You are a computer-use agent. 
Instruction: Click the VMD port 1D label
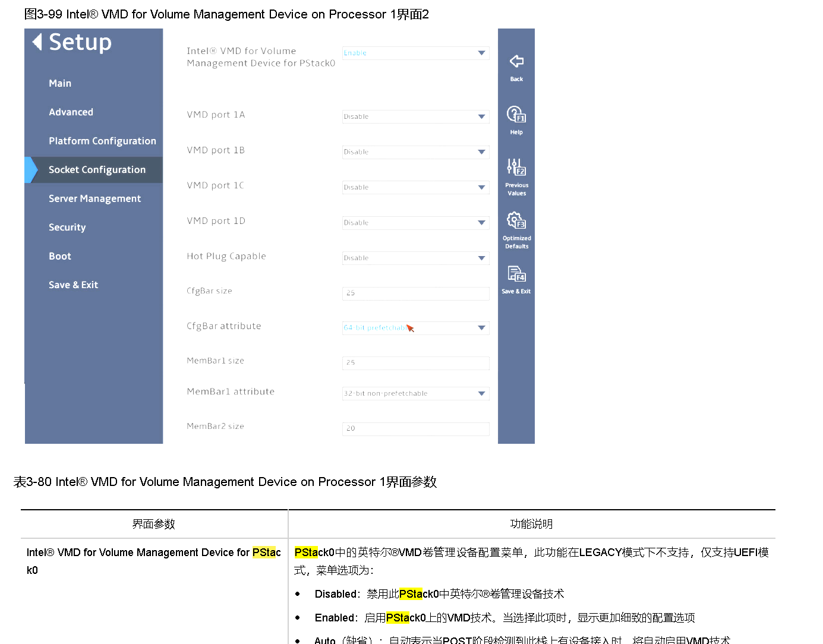click(216, 221)
